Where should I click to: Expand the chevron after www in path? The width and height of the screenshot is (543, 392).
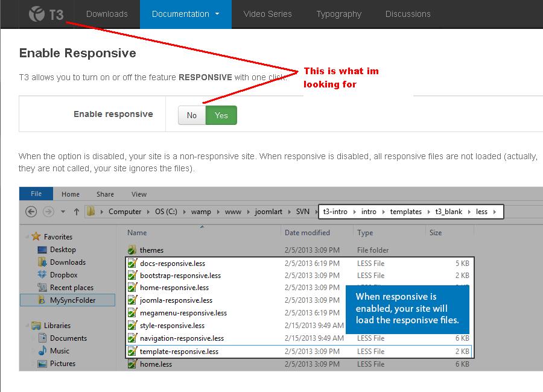(x=248, y=212)
